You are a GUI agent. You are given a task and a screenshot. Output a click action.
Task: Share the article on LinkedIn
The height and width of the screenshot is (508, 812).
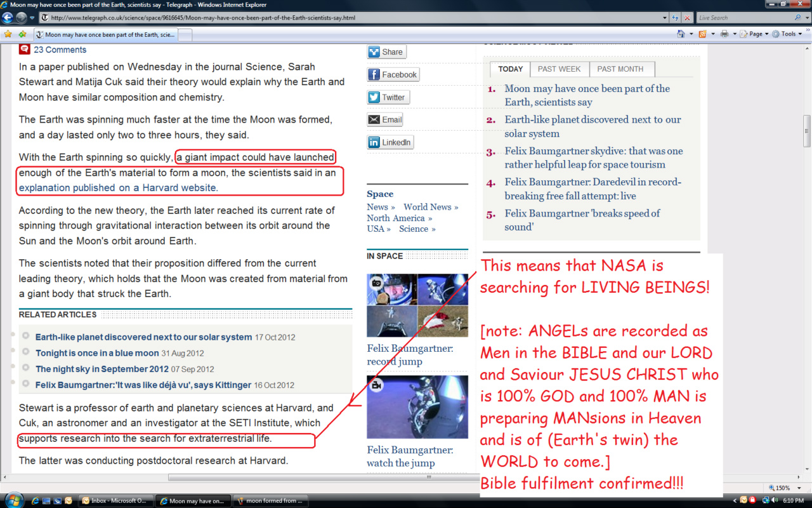[x=390, y=142]
